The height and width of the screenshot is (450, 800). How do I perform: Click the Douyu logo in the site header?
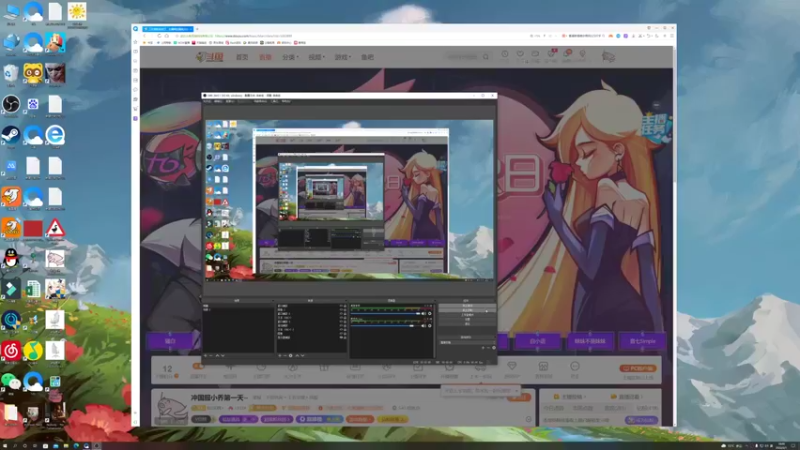(x=210, y=57)
